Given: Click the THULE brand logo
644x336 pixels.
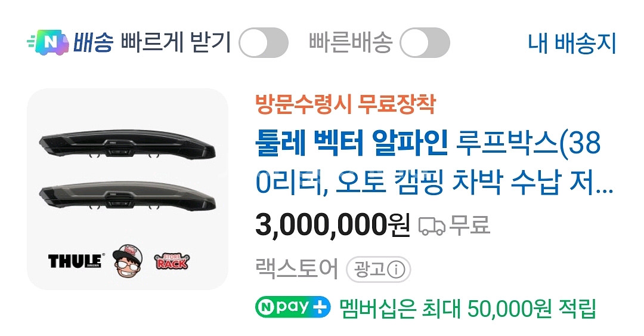Looking at the screenshot, I should point(75,261).
